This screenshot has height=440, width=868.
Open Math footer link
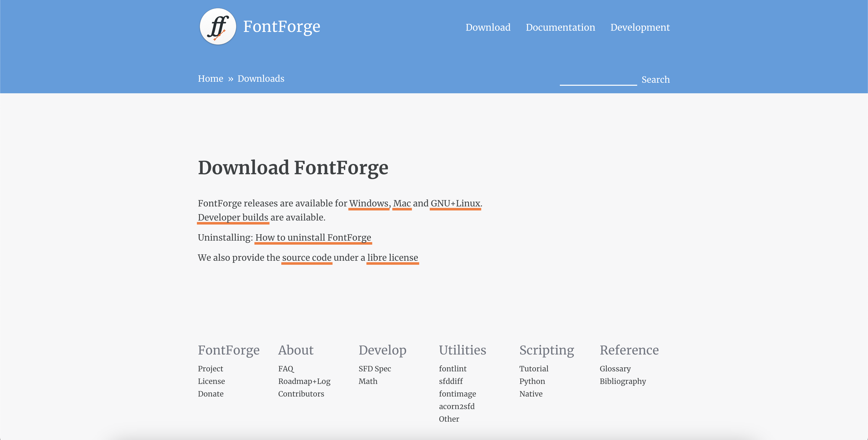click(368, 381)
